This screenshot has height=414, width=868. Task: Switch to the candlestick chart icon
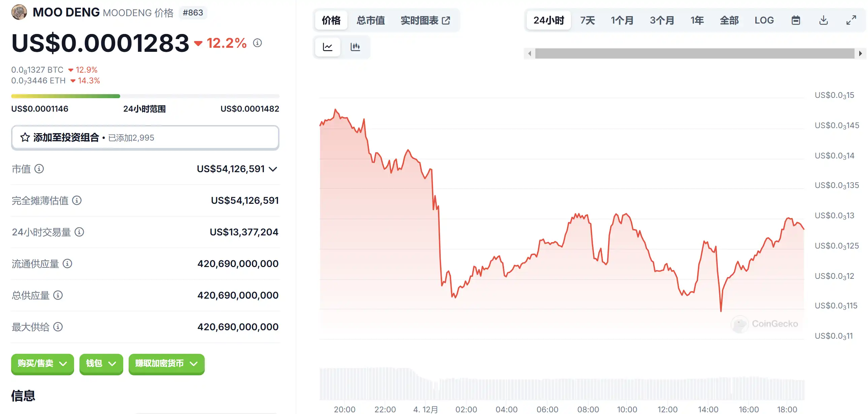[355, 47]
